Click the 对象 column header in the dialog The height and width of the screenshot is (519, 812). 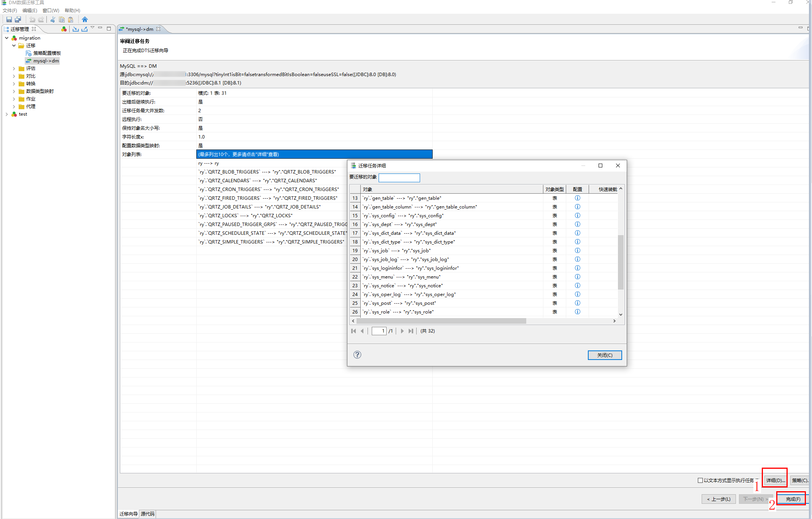click(452, 189)
